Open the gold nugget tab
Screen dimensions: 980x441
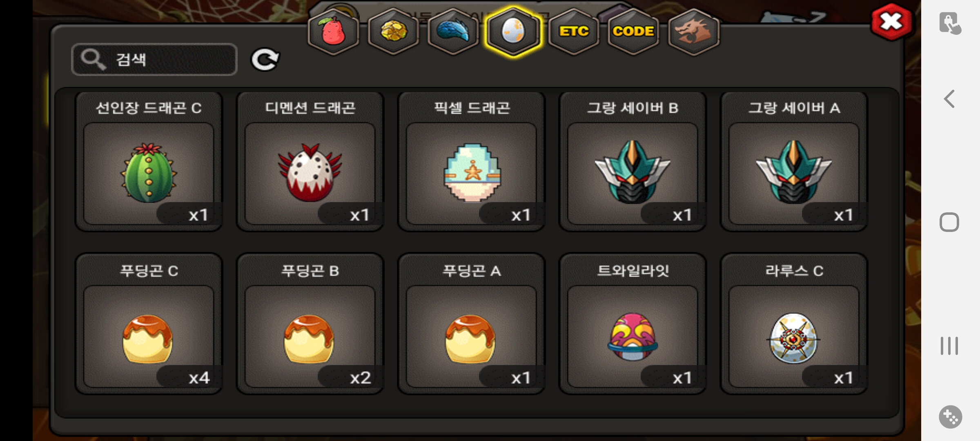[393, 32]
